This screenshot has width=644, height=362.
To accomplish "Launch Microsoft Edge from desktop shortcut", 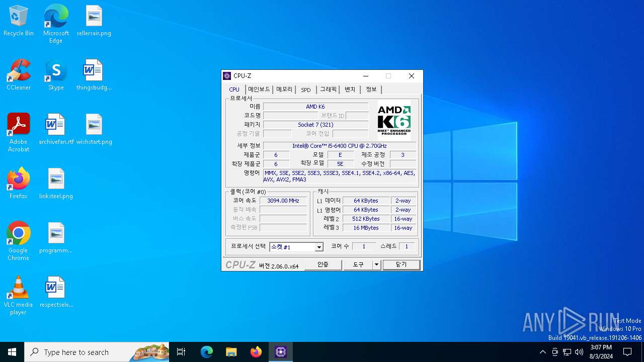I will pos(56,24).
